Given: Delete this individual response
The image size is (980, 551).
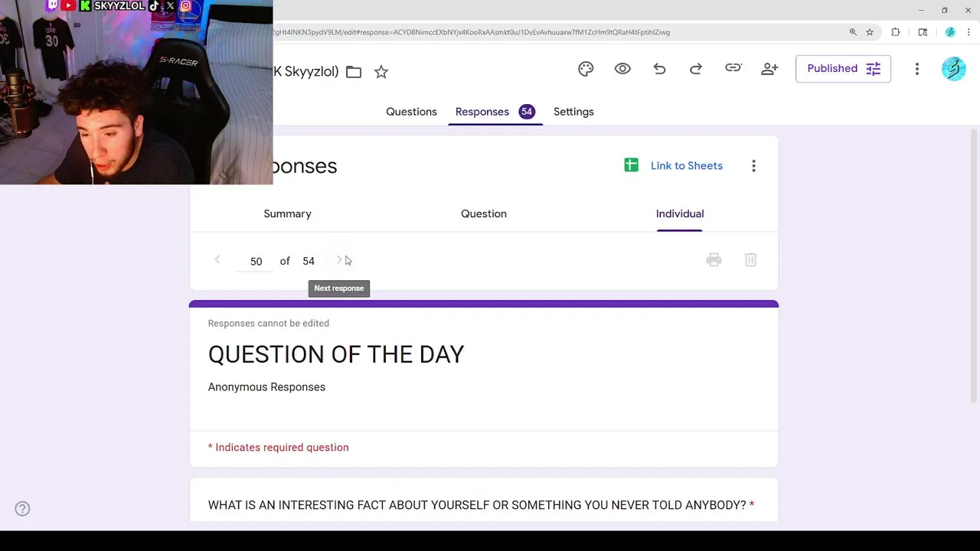Looking at the screenshot, I should [x=750, y=260].
